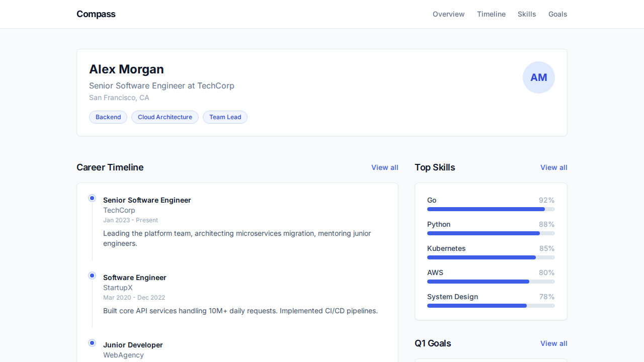Click the Compass logo
The width and height of the screenshot is (644, 362).
pyautogui.click(x=96, y=14)
